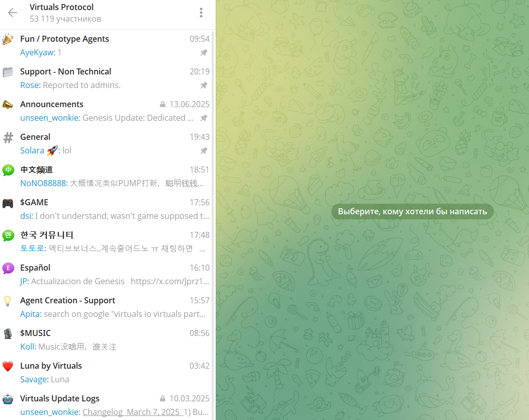Click the topic list vertical scrollbar

tap(213, 225)
